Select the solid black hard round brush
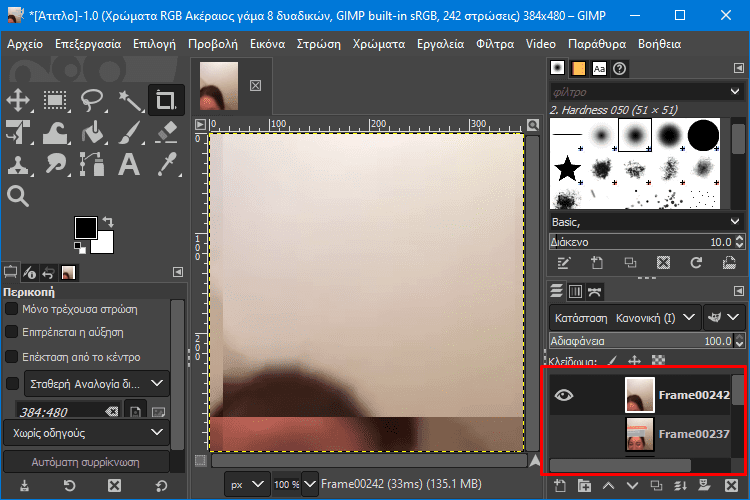Viewport: 750px width, 500px height. [x=703, y=135]
